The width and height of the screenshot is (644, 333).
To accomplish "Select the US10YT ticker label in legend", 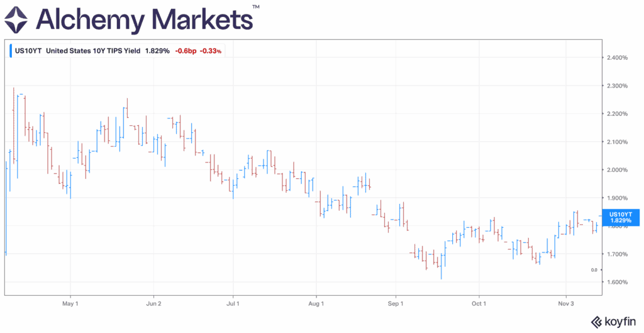I will 29,50.
